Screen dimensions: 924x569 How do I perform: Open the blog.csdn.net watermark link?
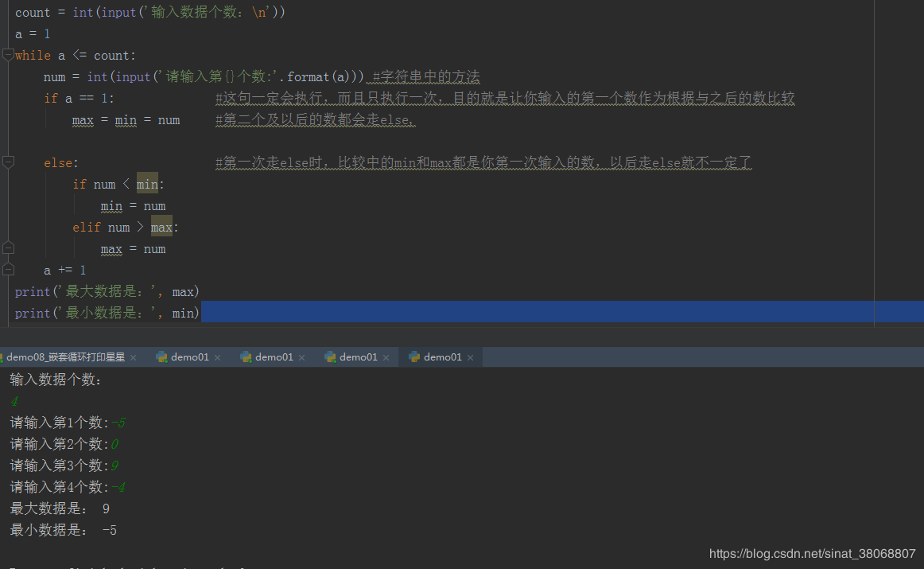812,553
